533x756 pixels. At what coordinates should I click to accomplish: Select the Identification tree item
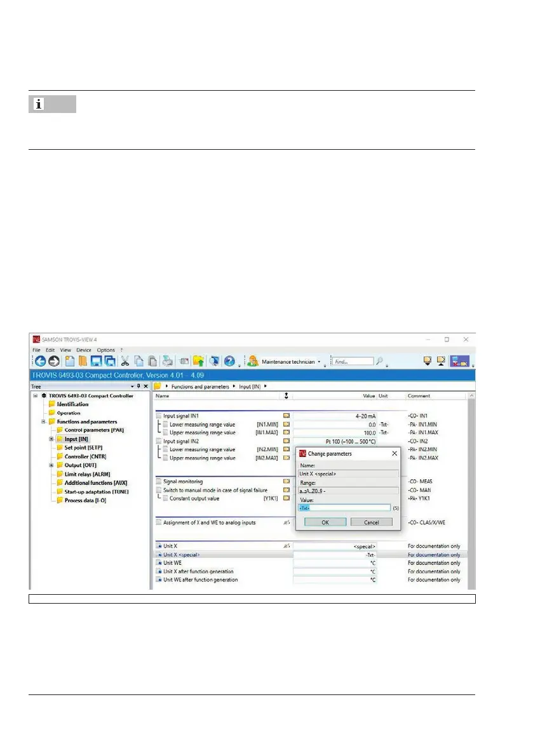click(x=72, y=404)
